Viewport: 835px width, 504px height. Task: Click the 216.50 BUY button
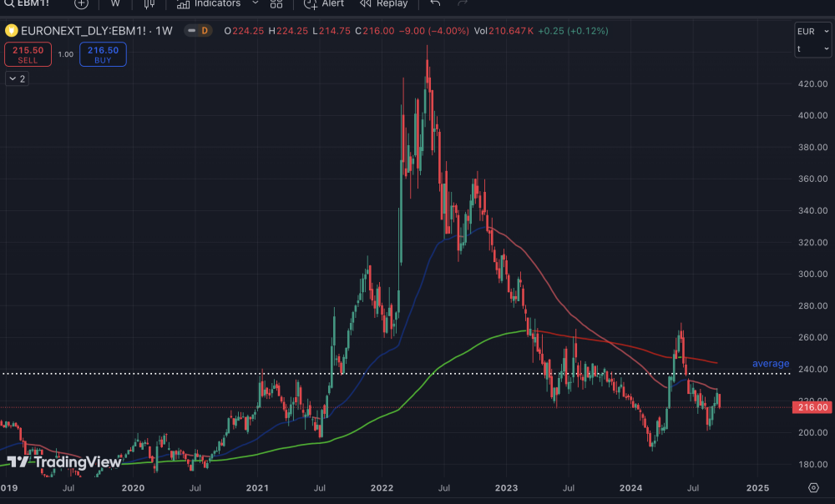click(103, 54)
